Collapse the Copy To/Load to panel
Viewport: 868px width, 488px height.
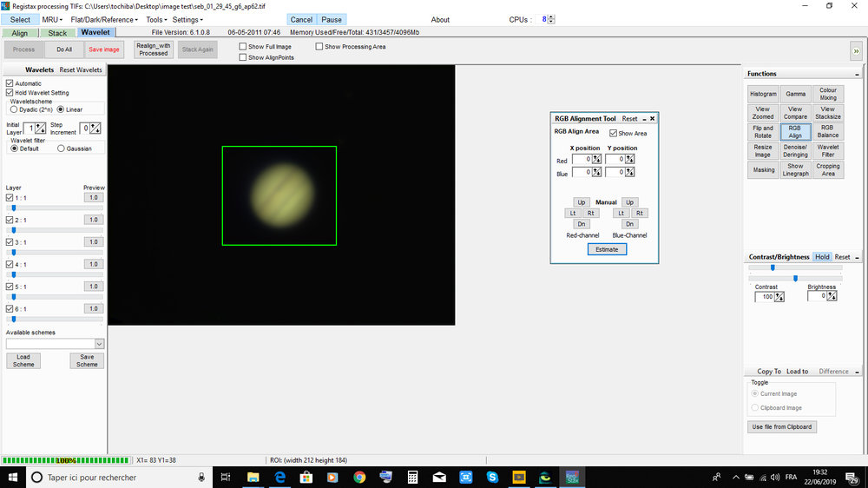857,373
